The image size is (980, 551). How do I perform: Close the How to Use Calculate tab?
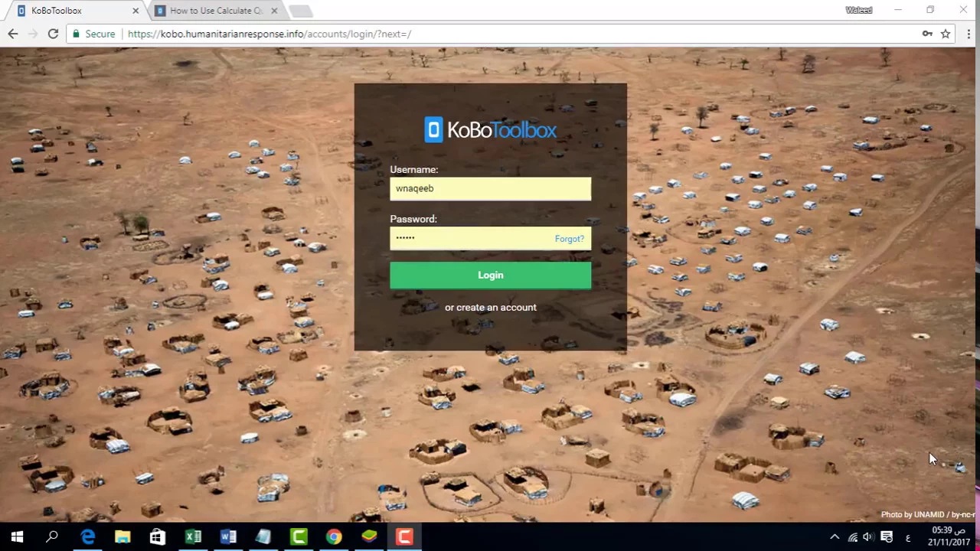(274, 11)
